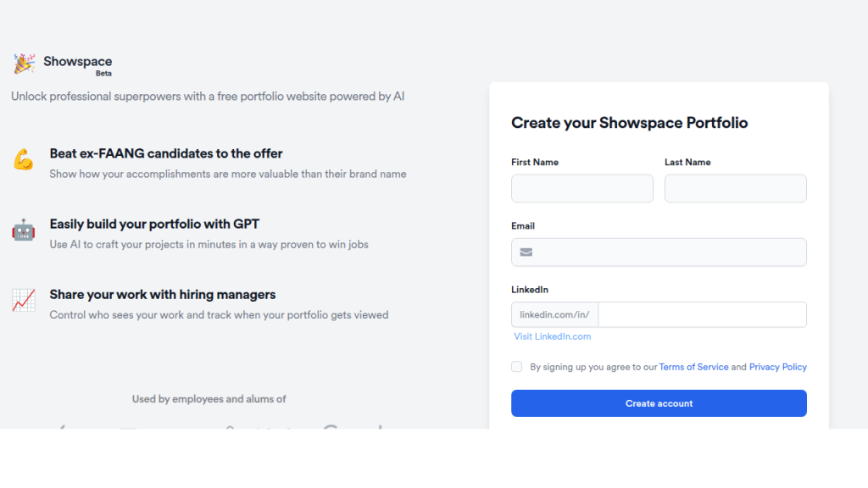Open the Privacy Policy link
The image size is (868, 488).
tap(777, 367)
